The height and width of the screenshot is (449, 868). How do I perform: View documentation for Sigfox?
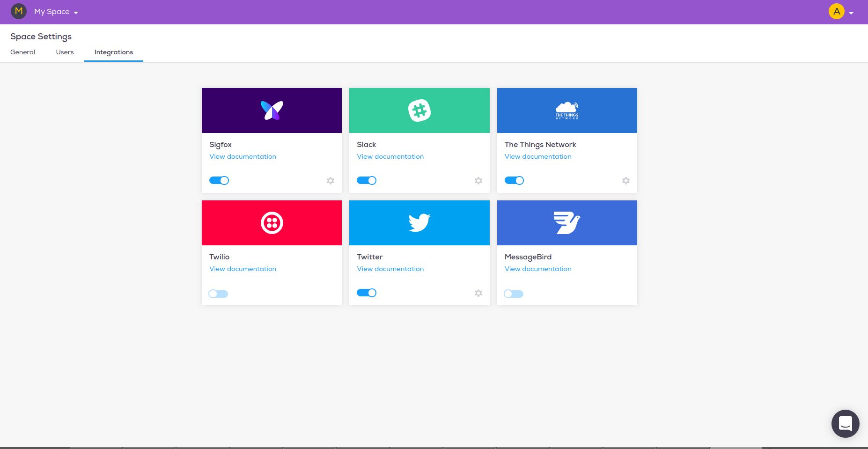[243, 156]
